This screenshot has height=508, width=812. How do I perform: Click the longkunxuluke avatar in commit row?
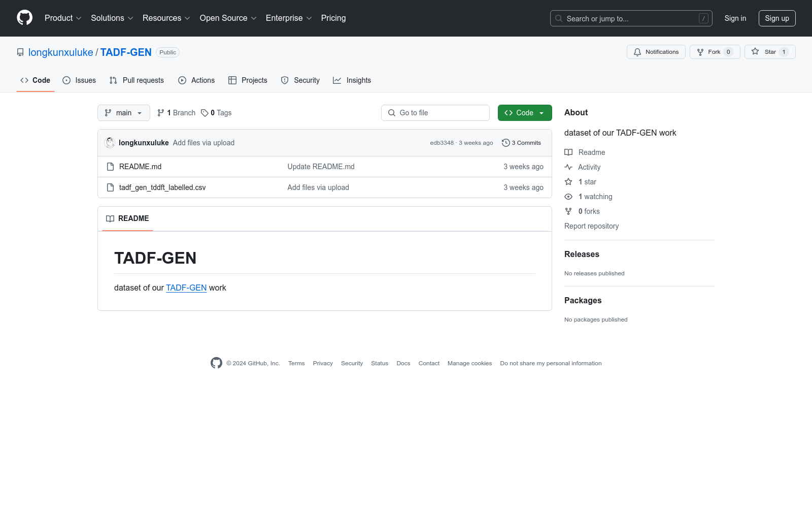coord(110,143)
